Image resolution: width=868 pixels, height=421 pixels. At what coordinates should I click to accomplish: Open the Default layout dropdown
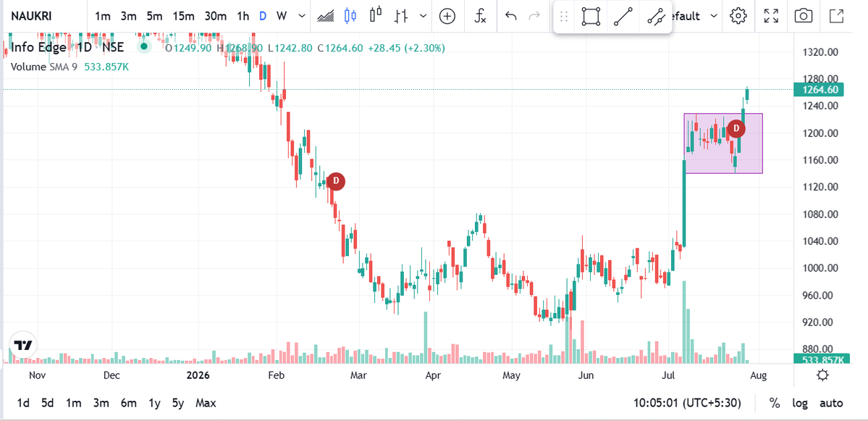(694, 16)
